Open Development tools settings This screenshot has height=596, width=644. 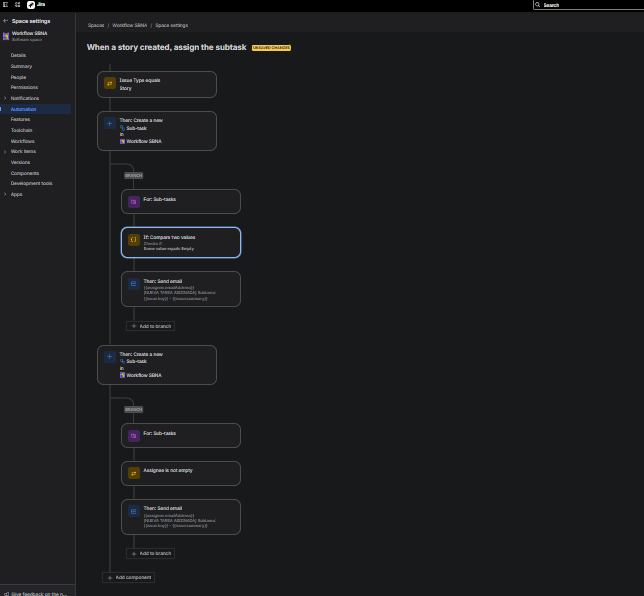coord(31,183)
